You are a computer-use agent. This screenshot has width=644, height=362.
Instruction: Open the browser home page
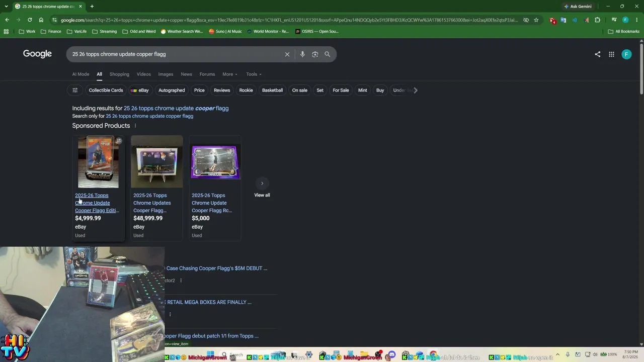click(x=41, y=20)
